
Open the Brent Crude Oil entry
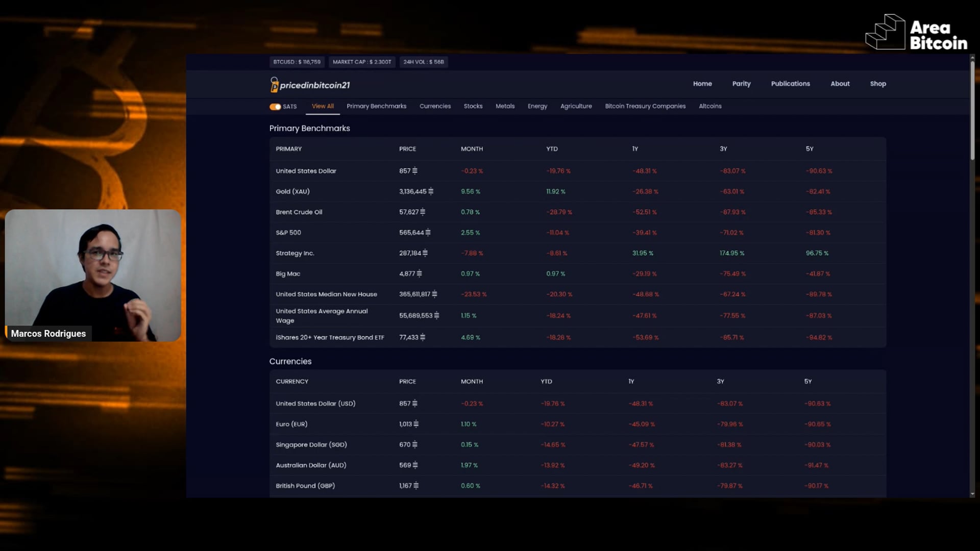click(x=299, y=212)
